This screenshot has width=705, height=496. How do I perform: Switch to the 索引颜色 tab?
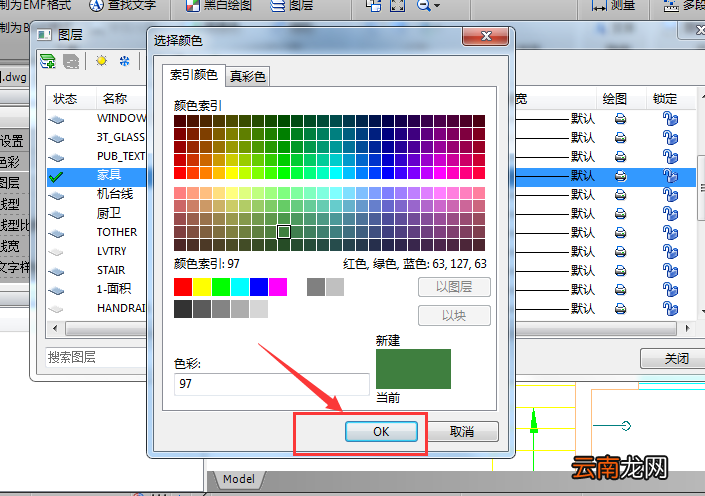[x=193, y=75]
